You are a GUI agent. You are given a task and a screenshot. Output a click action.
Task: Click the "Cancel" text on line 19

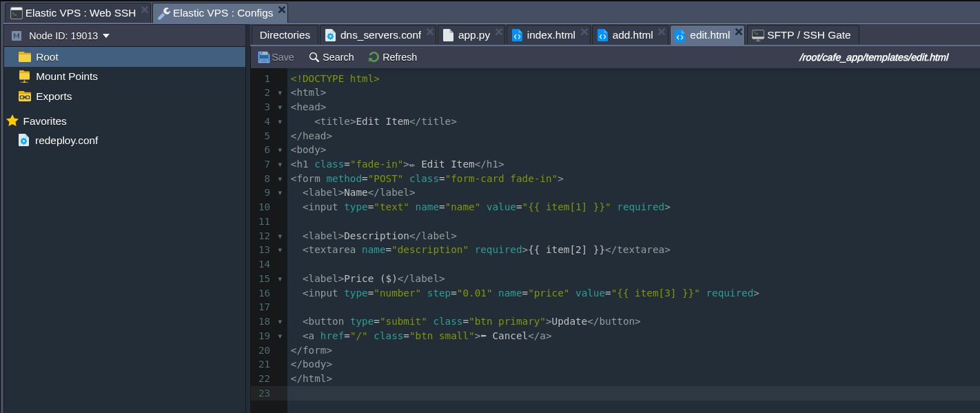510,336
